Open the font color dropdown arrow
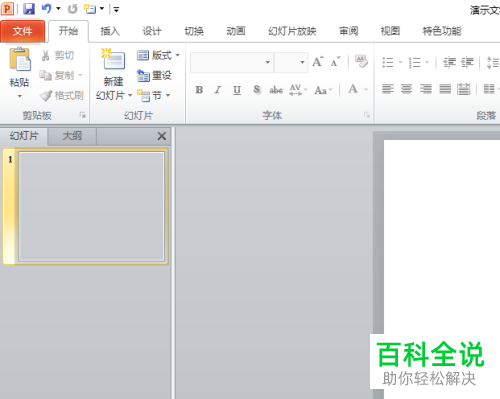500x399 pixels. pos(366,90)
